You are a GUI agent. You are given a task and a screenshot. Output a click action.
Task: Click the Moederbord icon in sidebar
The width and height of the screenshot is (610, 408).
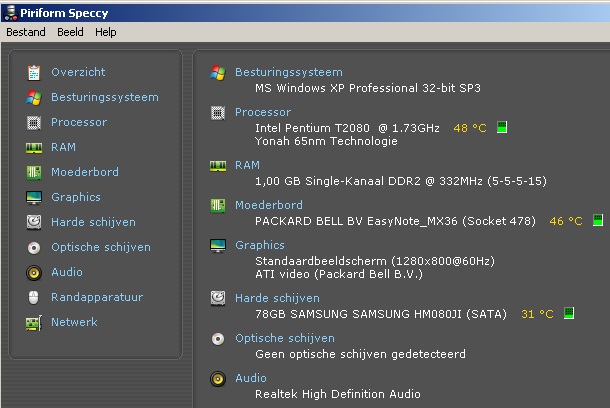click(x=34, y=172)
